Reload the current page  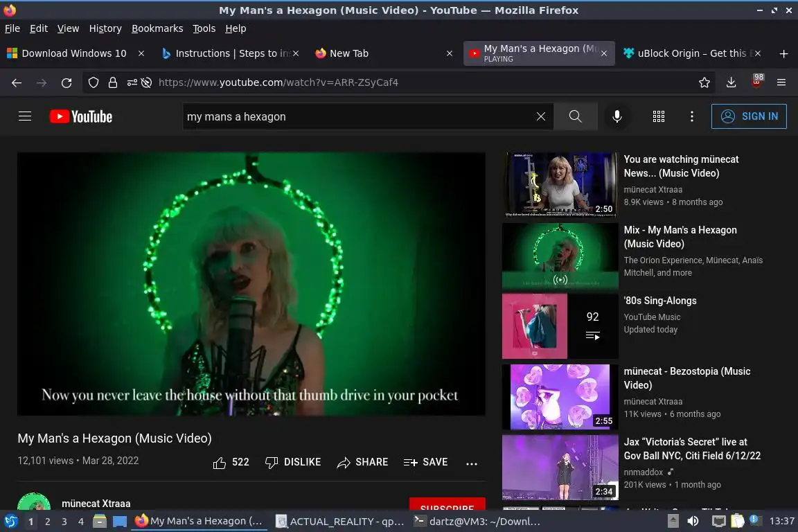[x=66, y=82]
